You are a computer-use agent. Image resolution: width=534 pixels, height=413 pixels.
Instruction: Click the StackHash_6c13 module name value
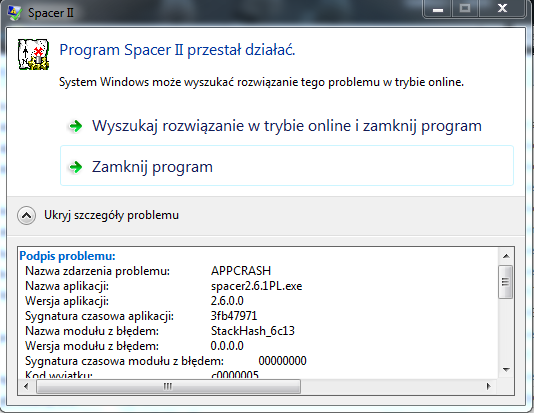tap(253, 331)
